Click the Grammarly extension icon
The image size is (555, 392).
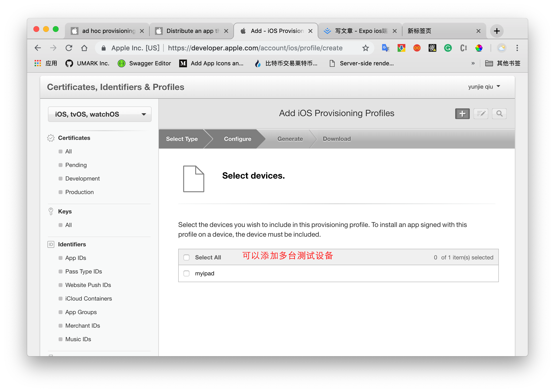[448, 48]
